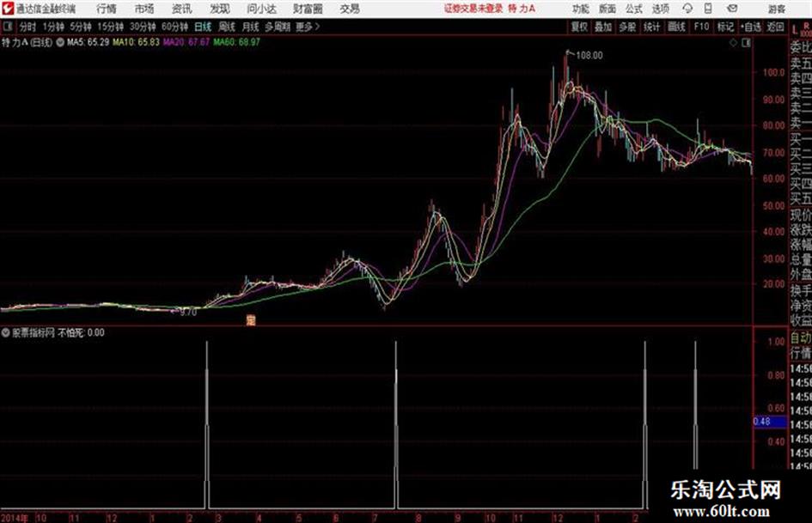Click the 通达信 red logo icon

click(x=7, y=9)
